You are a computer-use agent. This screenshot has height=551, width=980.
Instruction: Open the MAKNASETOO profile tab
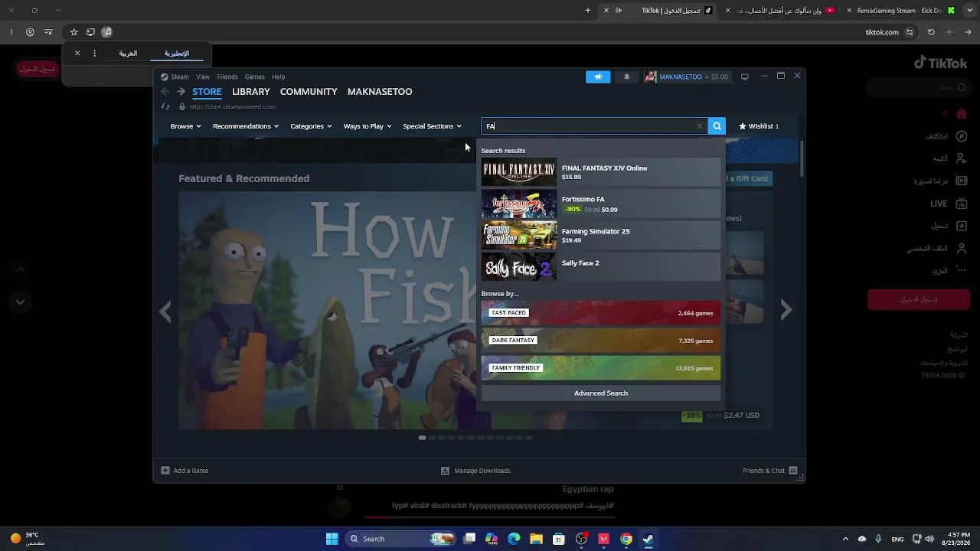[380, 92]
